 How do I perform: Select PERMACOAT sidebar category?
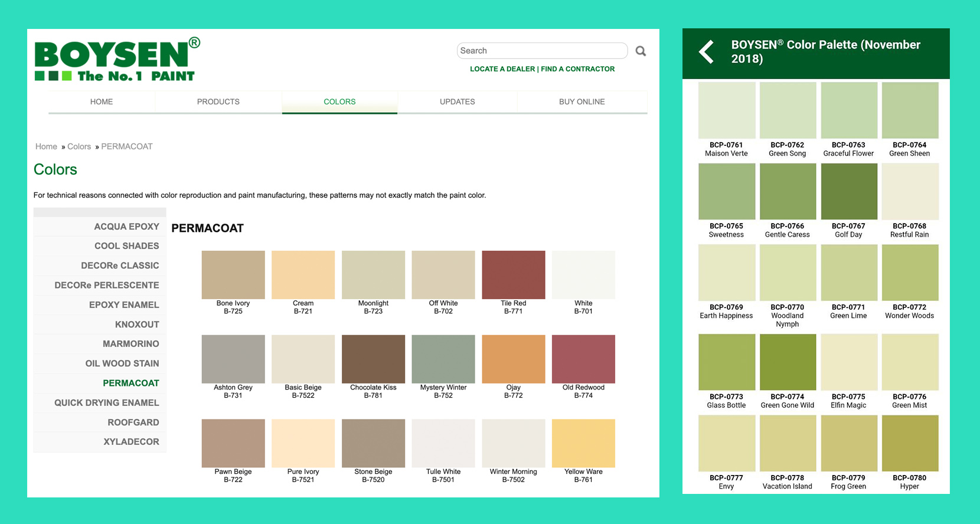(x=100, y=383)
